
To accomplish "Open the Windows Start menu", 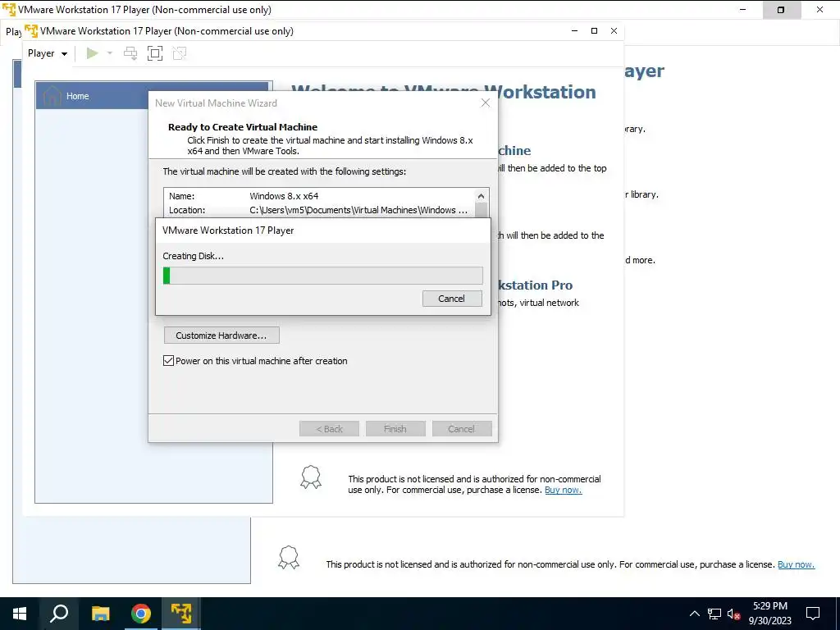I will pyautogui.click(x=20, y=614).
